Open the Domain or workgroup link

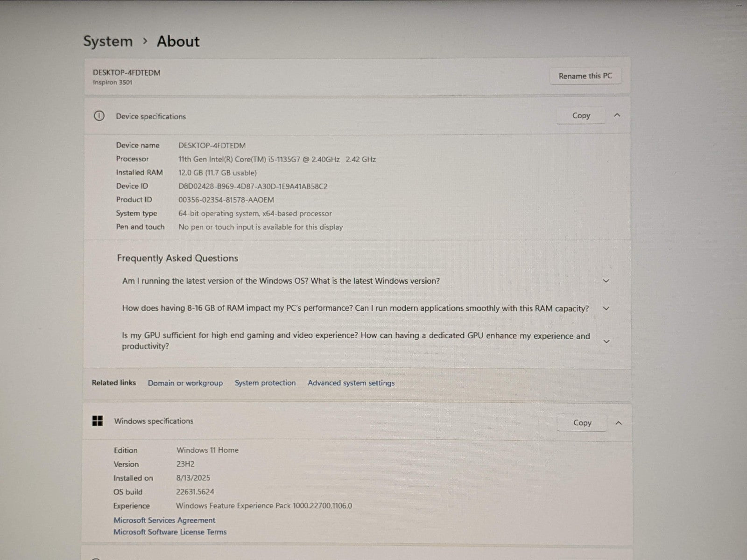pyautogui.click(x=185, y=383)
